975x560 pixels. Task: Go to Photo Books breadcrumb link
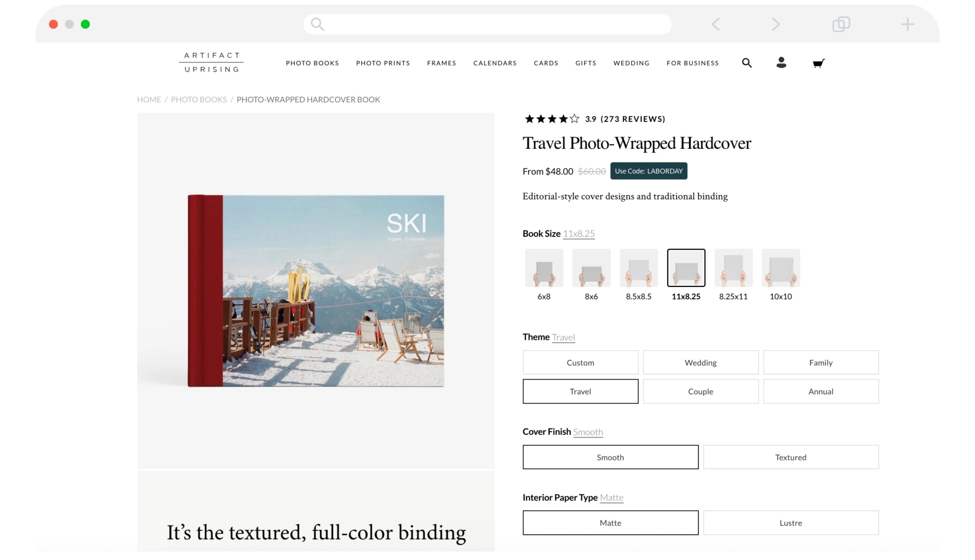[198, 100]
